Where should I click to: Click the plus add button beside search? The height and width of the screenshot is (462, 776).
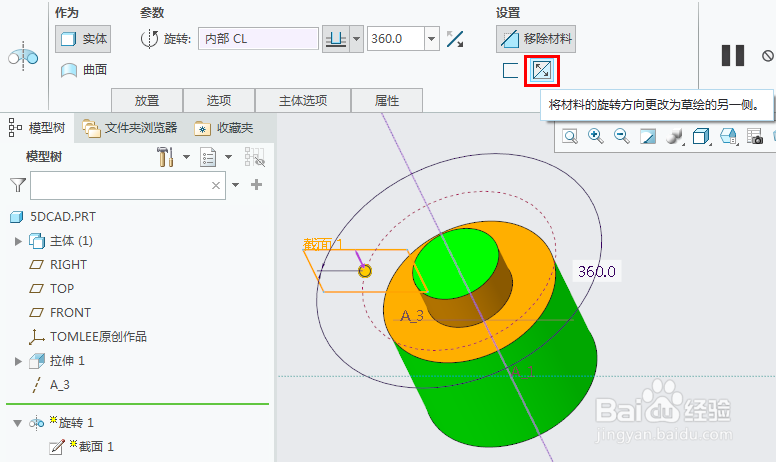point(256,185)
